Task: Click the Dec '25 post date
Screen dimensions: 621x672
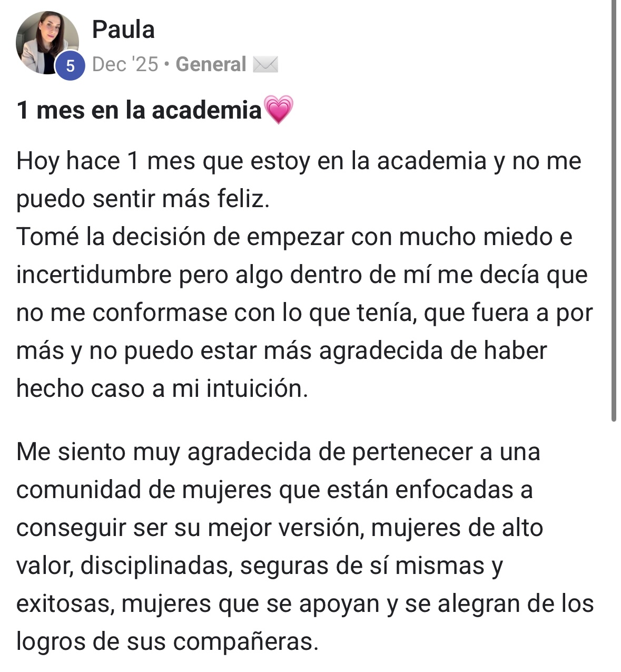Action: point(125,64)
